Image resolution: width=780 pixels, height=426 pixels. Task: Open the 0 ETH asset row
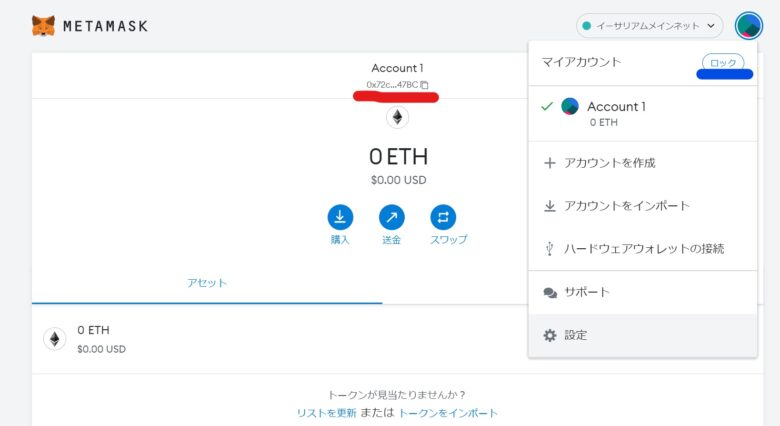pos(280,339)
